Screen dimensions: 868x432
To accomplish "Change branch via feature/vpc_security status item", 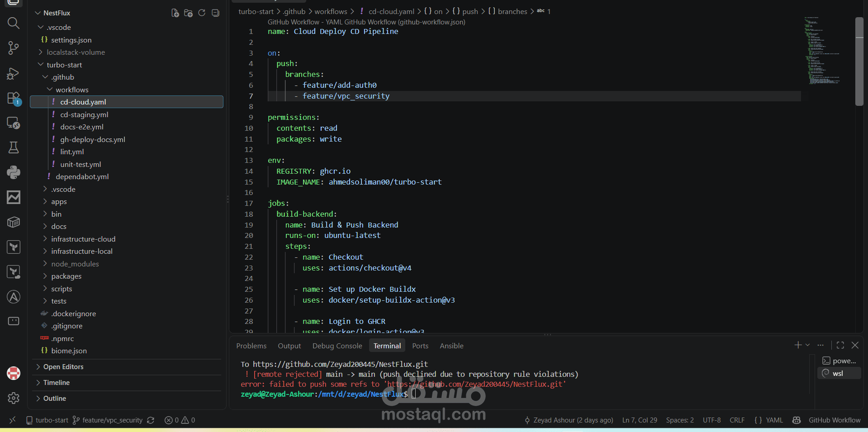I will (108, 420).
